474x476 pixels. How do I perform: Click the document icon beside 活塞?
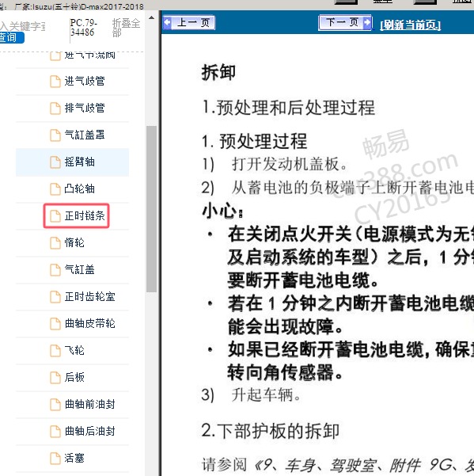click(55, 459)
